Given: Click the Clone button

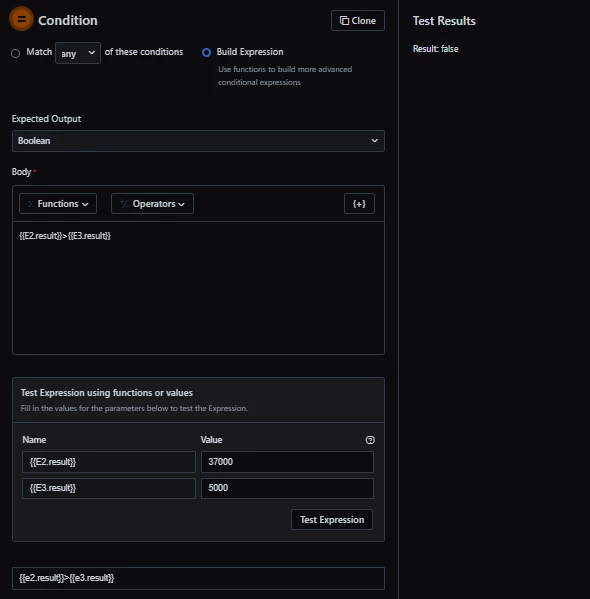Looking at the screenshot, I should tap(358, 21).
